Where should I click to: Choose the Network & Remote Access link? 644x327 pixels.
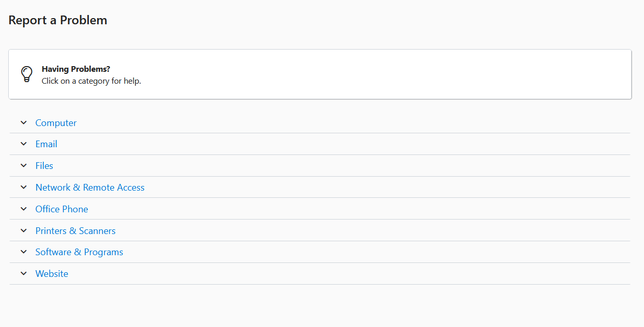pyautogui.click(x=90, y=188)
